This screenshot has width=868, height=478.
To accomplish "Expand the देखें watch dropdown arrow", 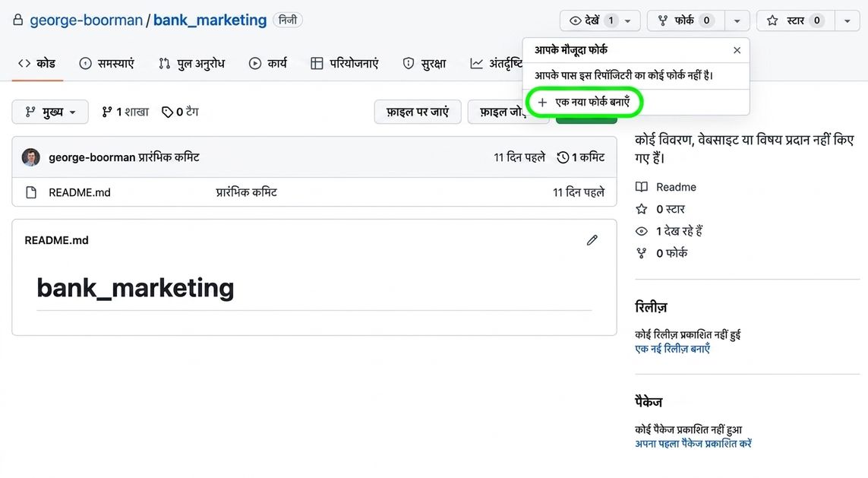I will pos(628,21).
